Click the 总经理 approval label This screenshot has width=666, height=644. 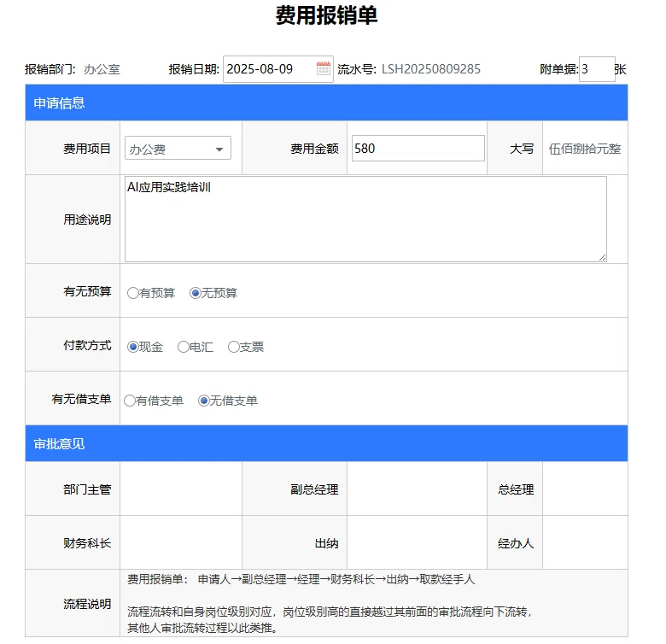click(516, 489)
